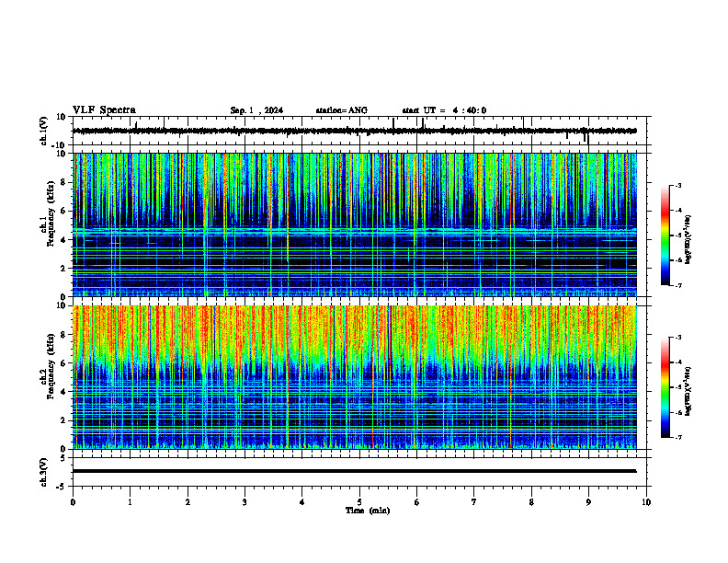Click the time axis tick label "7"
This screenshot has width=728, height=563.
pos(474,502)
